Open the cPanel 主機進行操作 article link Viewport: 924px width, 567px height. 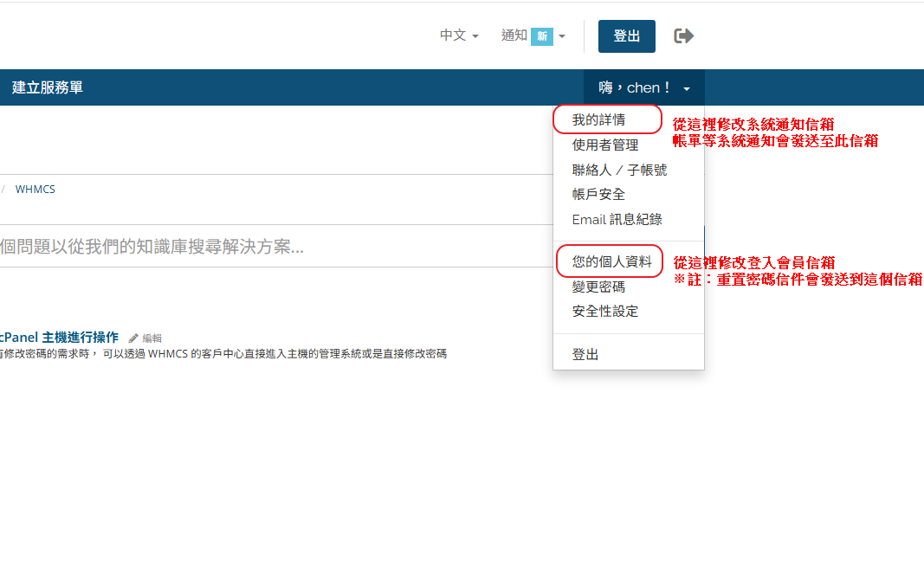click(x=61, y=337)
